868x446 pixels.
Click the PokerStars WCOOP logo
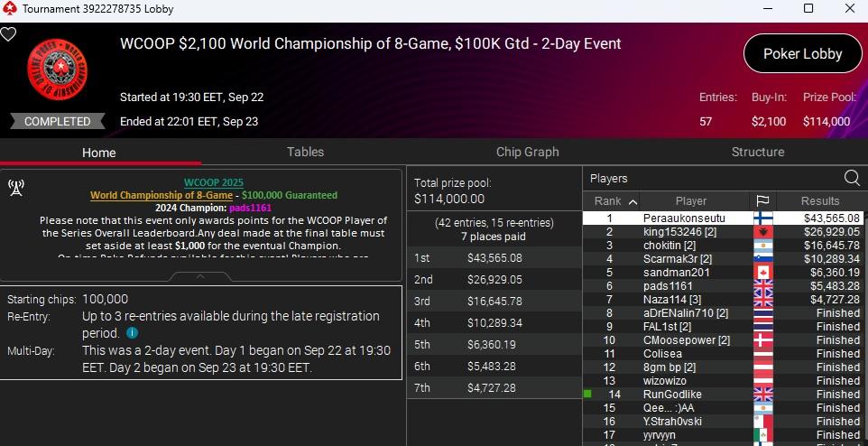(x=58, y=73)
